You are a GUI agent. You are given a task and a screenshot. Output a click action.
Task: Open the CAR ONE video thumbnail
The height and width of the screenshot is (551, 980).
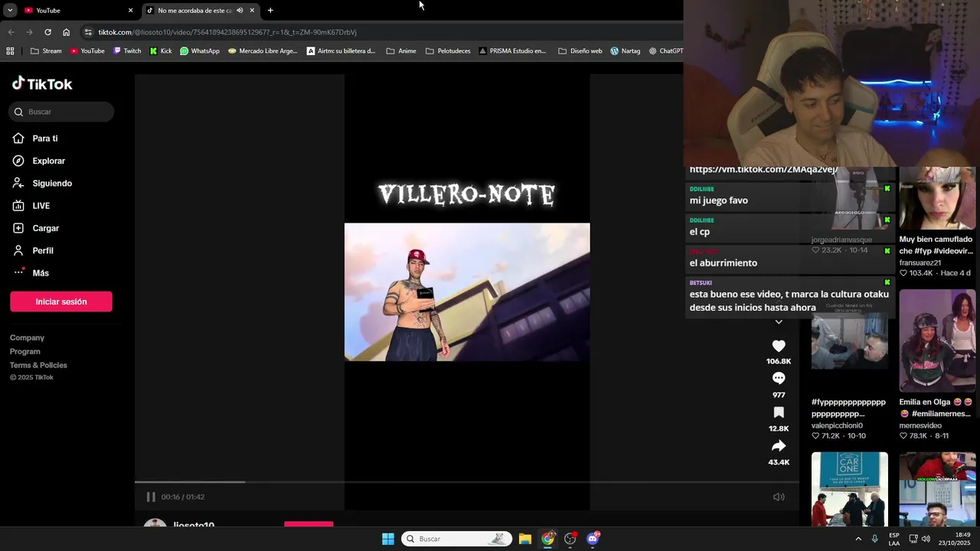[850, 489]
